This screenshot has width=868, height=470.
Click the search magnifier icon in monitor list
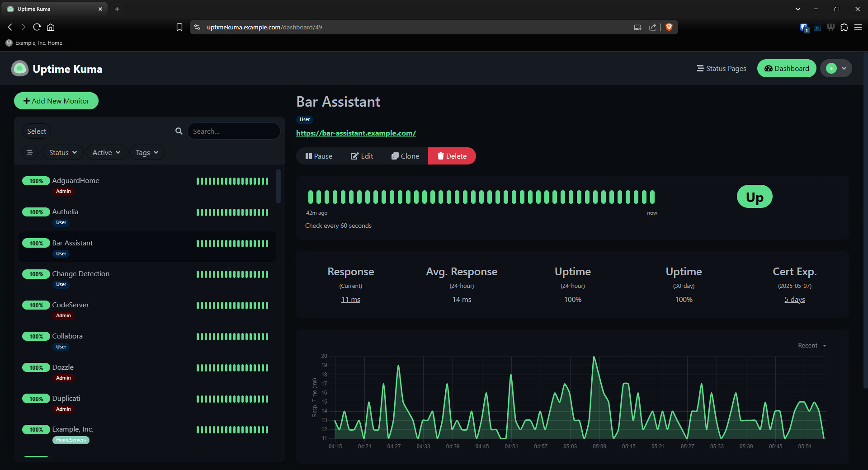point(179,131)
